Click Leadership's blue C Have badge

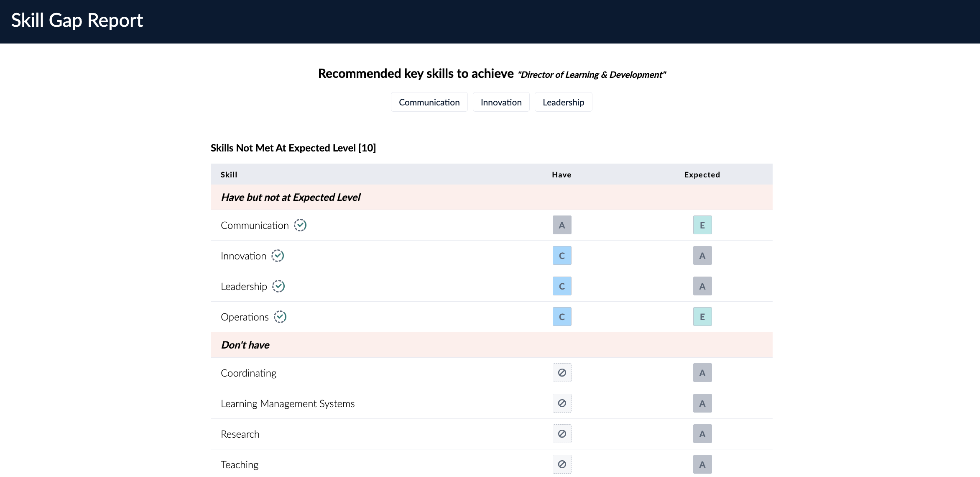point(562,286)
